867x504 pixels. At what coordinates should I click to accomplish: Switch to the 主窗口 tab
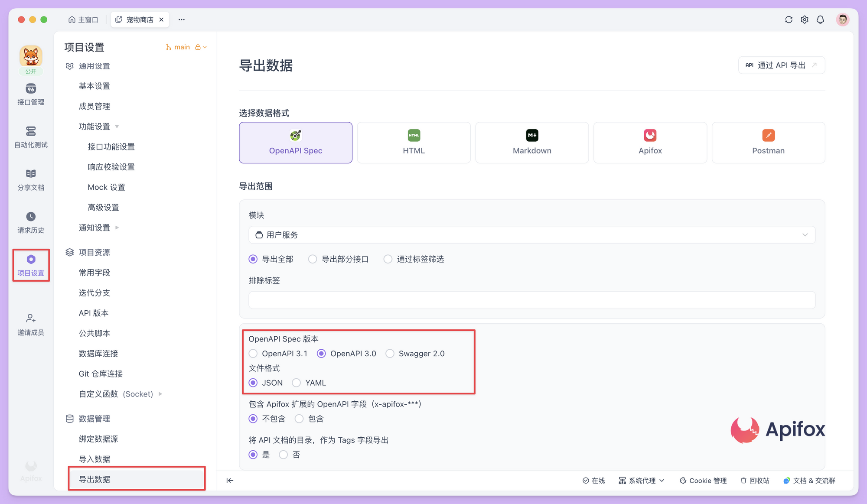coord(83,19)
